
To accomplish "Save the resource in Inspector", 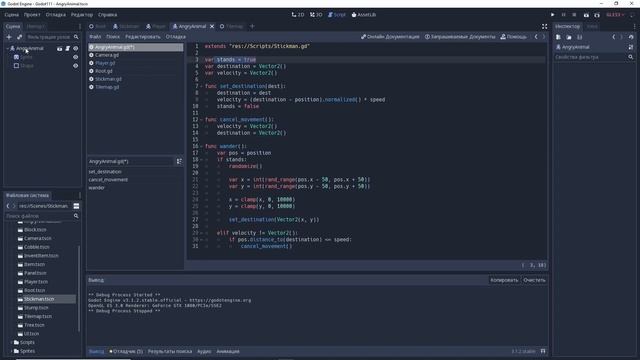I will 580,37.
